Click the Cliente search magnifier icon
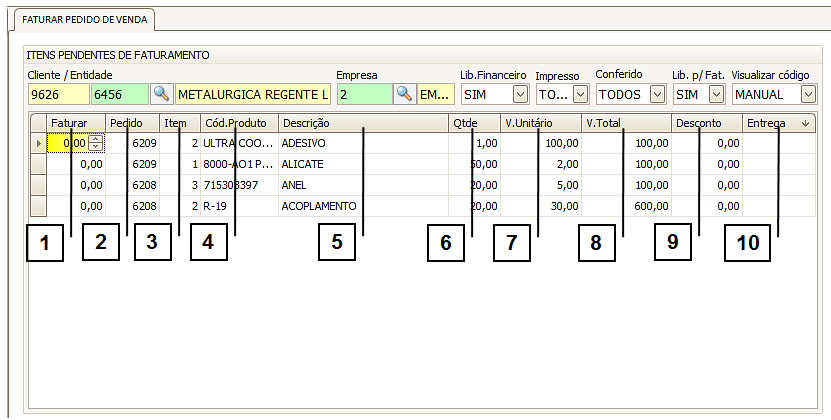Screen dimensions: 831x420 161,94
